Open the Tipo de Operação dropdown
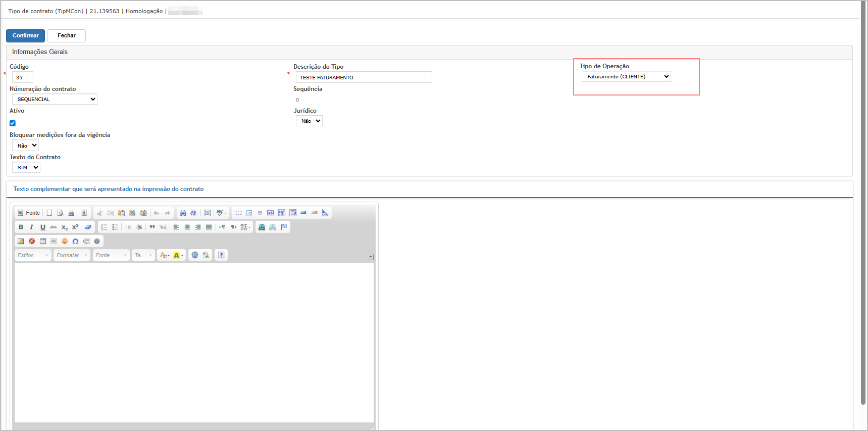The width and height of the screenshot is (868, 431). click(x=626, y=76)
